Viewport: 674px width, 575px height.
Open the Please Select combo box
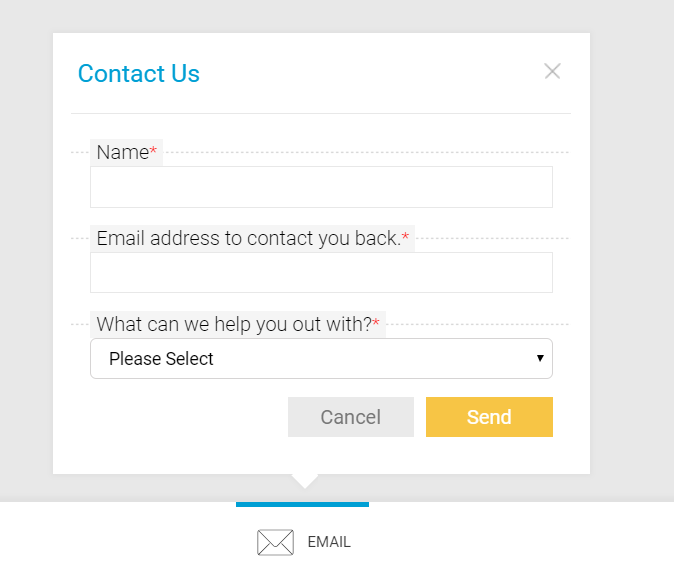point(321,358)
